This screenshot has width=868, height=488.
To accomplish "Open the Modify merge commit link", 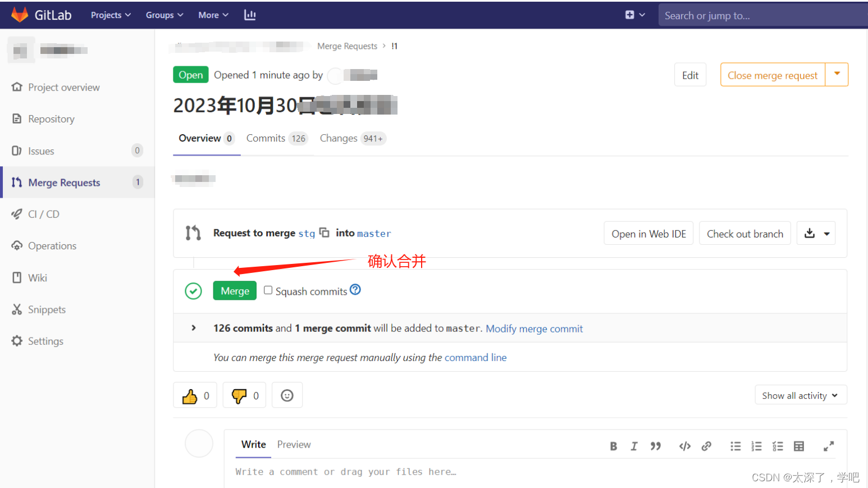I will click(534, 328).
